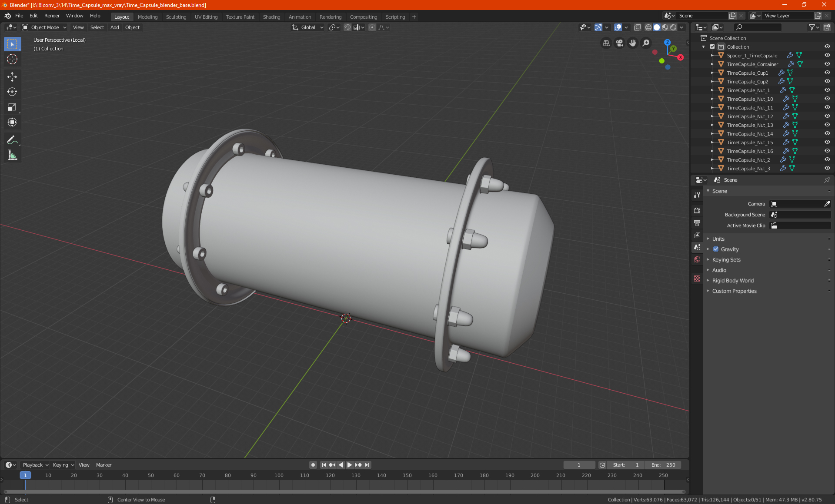The width and height of the screenshot is (835, 504).
Task: Expand TimeCapsule_Cup2 tree item
Action: 712,81
